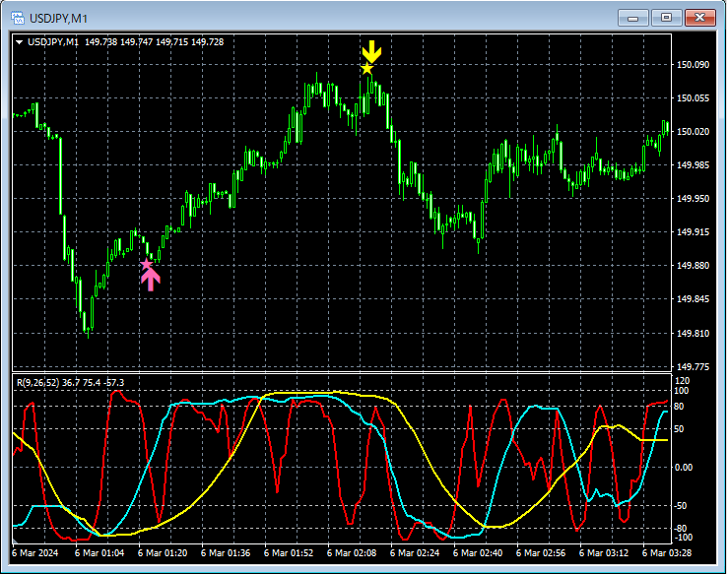Click the R(9,26,52) indicator label

pyautogui.click(x=70, y=383)
